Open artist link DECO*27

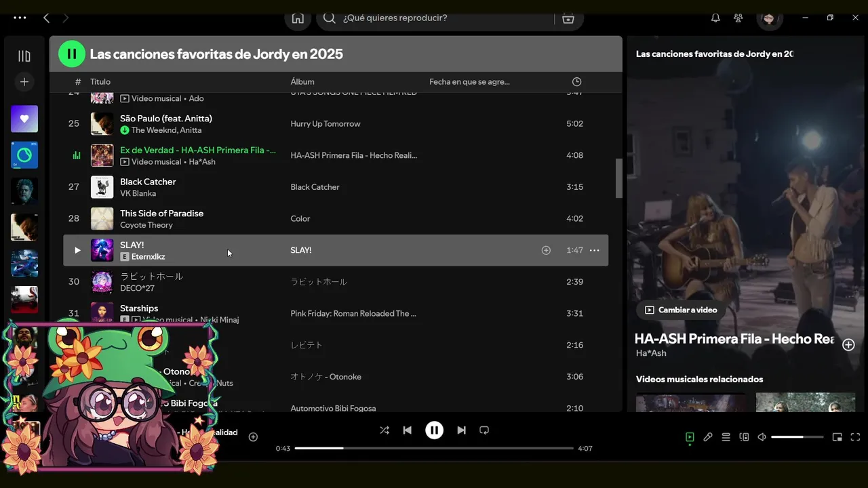(x=137, y=288)
